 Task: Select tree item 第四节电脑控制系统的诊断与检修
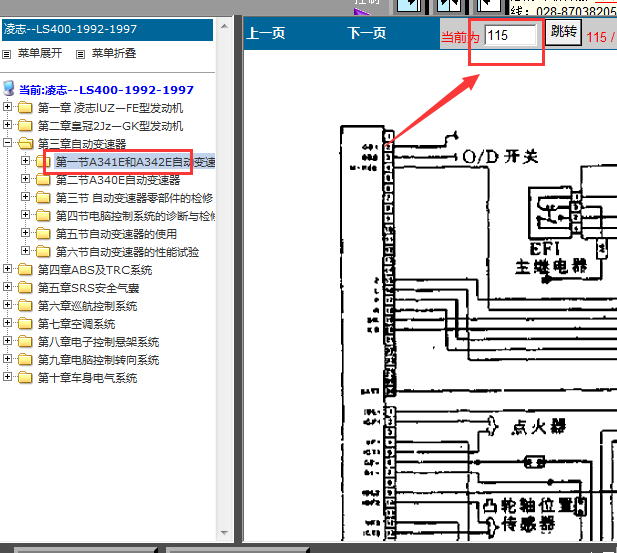(x=135, y=216)
